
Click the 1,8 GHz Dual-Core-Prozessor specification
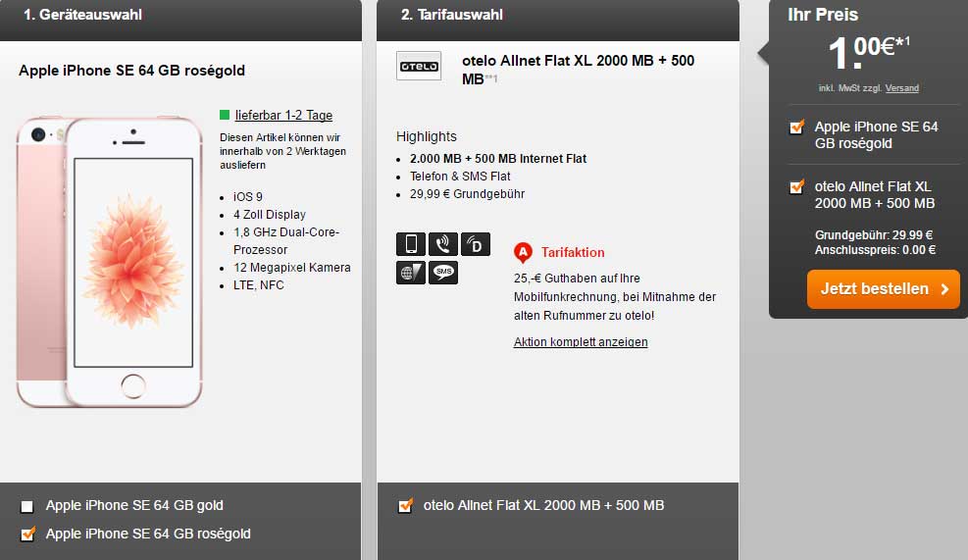286,241
